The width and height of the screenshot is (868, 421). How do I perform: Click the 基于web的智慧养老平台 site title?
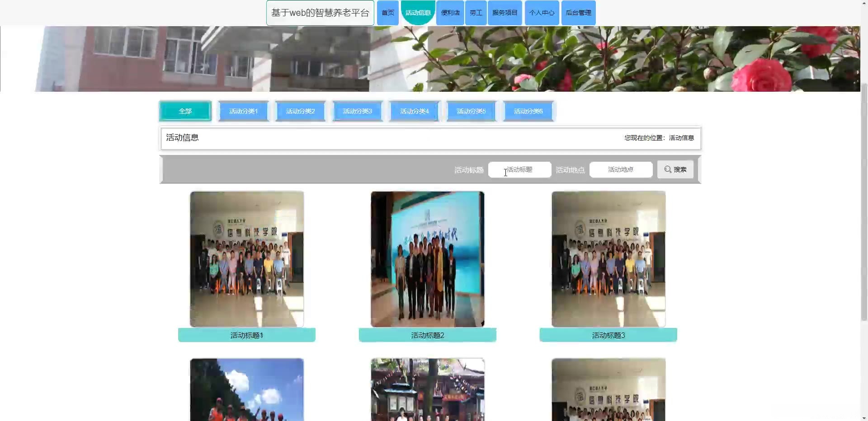[x=320, y=13]
